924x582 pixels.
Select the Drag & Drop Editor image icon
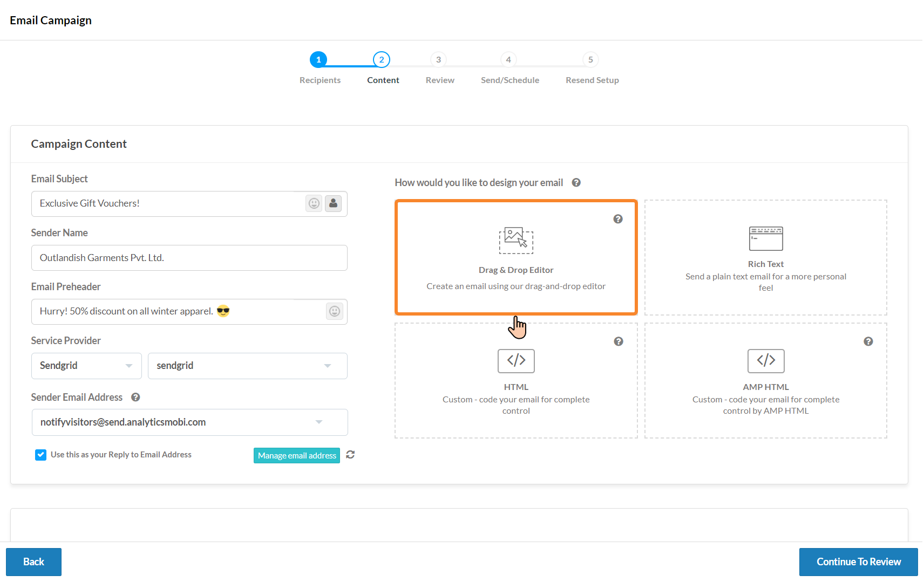(x=516, y=240)
